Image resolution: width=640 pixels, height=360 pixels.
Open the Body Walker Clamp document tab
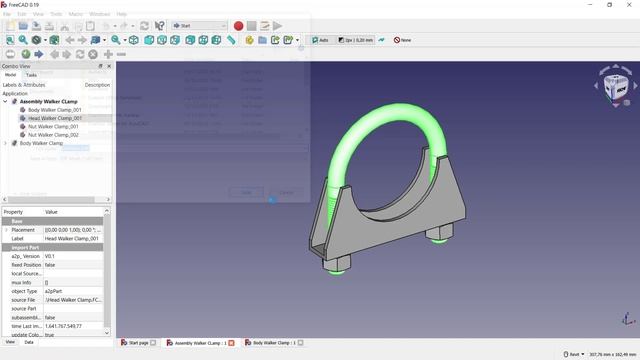point(274,343)
